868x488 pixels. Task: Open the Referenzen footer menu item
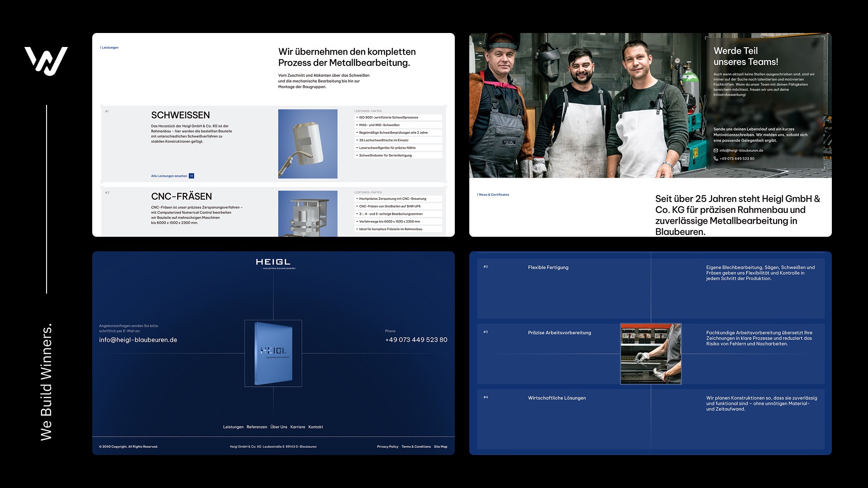[x=257, y=427]
